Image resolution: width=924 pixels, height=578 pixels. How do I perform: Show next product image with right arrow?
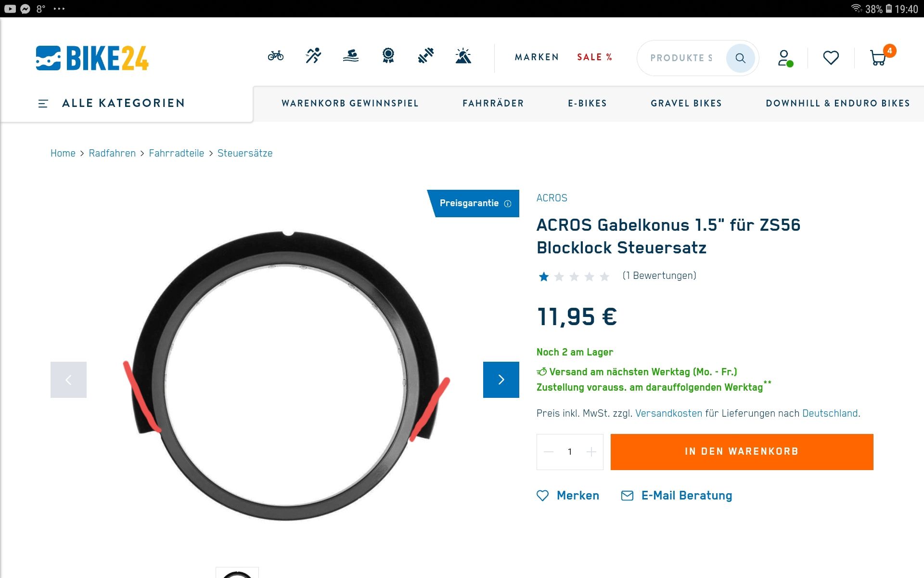pyautogui.click(x=501, y=380)
